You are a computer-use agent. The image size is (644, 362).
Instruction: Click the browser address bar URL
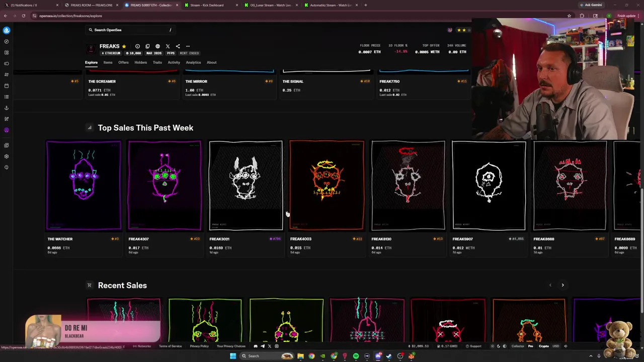pos(70,16)
